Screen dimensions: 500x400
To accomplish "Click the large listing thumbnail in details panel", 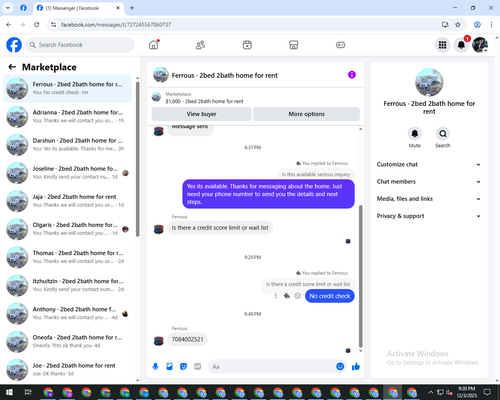I will click(429, 83).
